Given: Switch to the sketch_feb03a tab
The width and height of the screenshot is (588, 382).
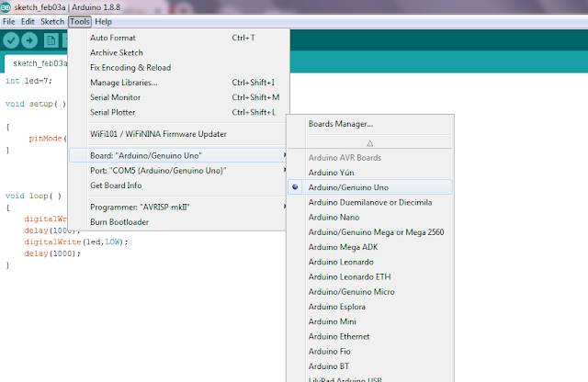Looking at the screenshot, I should pos(37,63).
